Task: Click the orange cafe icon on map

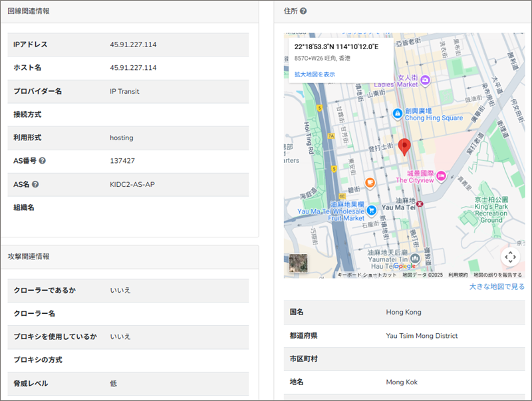Action: [x=370, y=182]
